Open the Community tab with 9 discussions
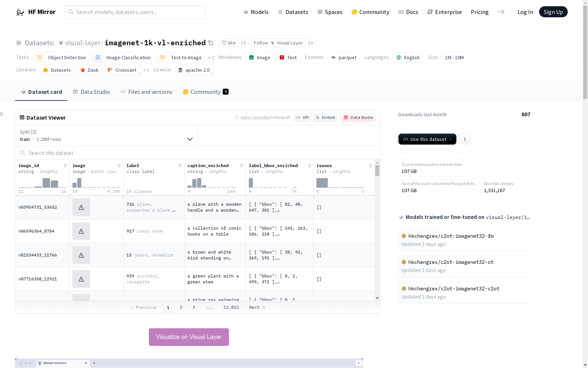Image resolution: width=588 pixels, height=368 pixels. [x=206, y=92]
